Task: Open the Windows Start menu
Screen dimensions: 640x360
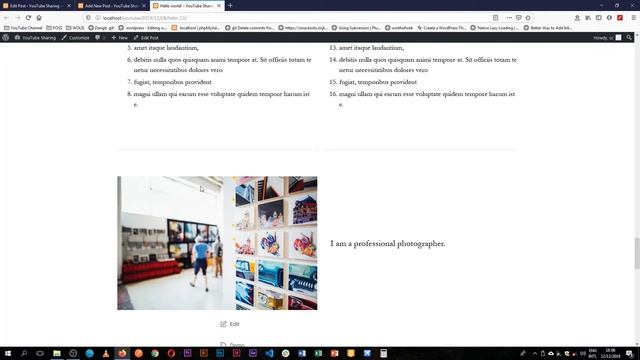Action: click(8, 353)
